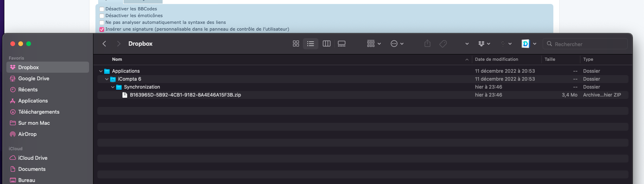Open Récents in the sidebar
644x184 pixels.
(x=48, y=89)
